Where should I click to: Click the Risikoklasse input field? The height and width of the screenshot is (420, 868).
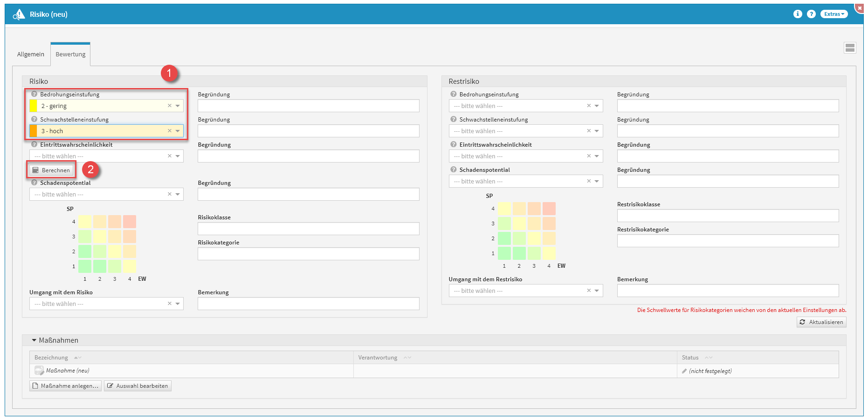click(x=308, y=229)
